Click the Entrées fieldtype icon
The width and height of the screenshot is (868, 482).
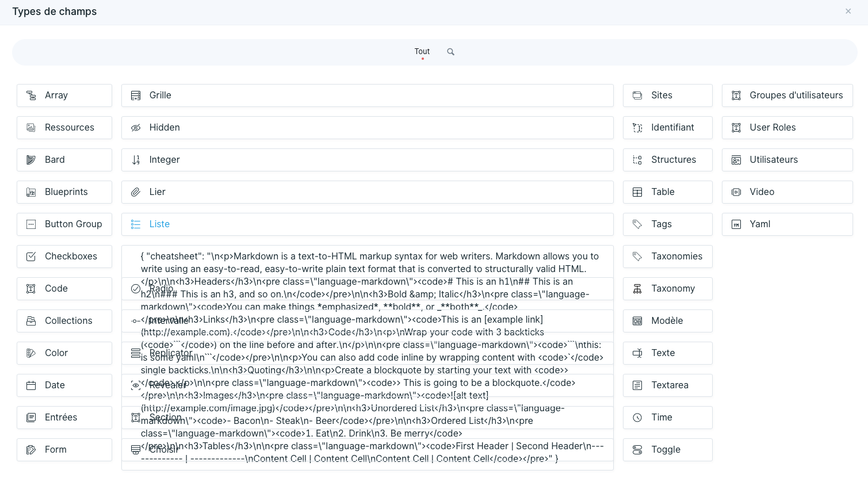tap(32, 418)
